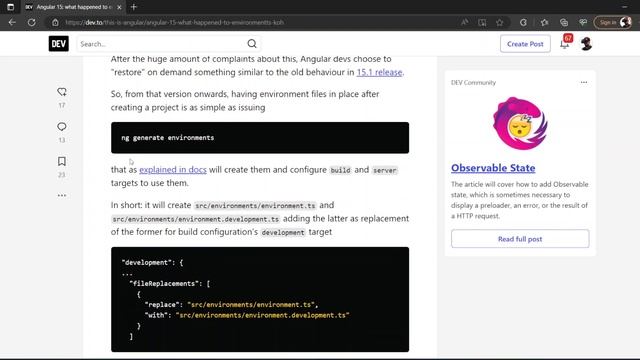Click the inline code 'build'

[x=340, y=170]
